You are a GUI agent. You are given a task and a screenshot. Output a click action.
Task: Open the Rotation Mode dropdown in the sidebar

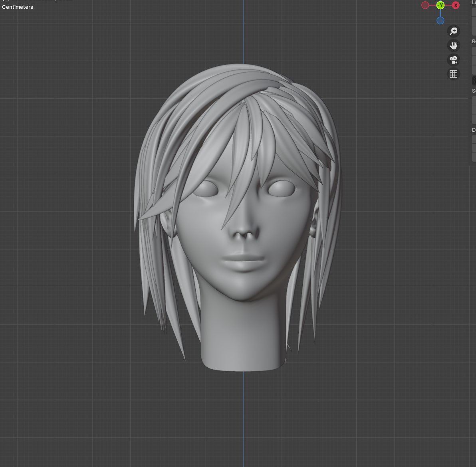[474, 80]
